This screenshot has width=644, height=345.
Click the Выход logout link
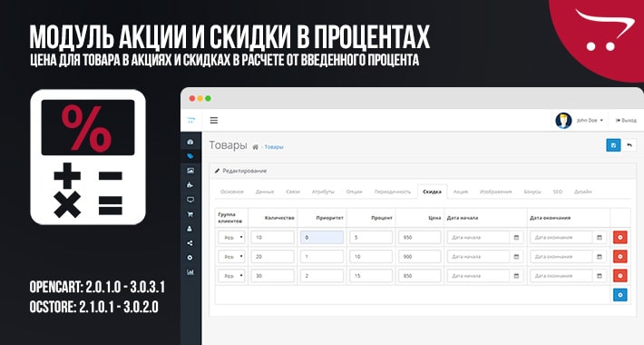point(626,121)
